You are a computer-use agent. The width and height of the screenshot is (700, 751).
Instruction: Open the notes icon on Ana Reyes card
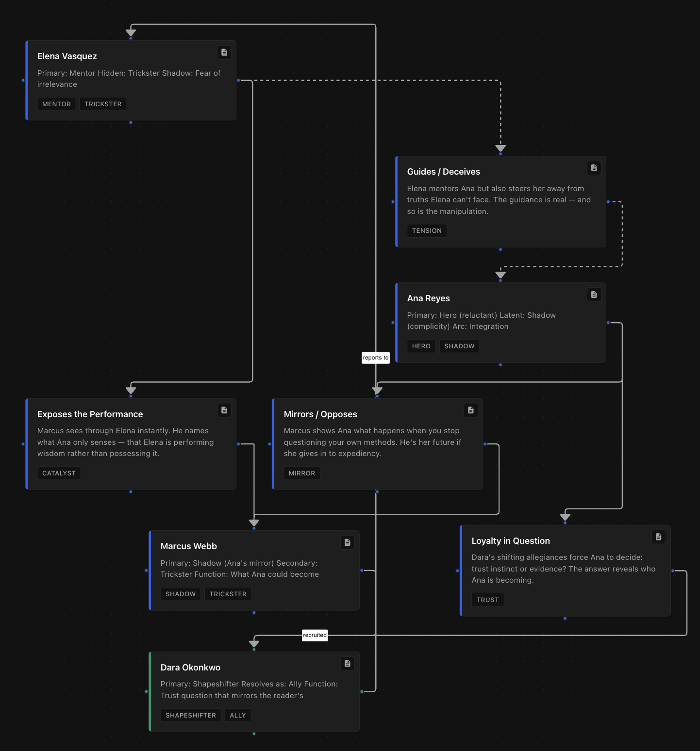[594, 294]
